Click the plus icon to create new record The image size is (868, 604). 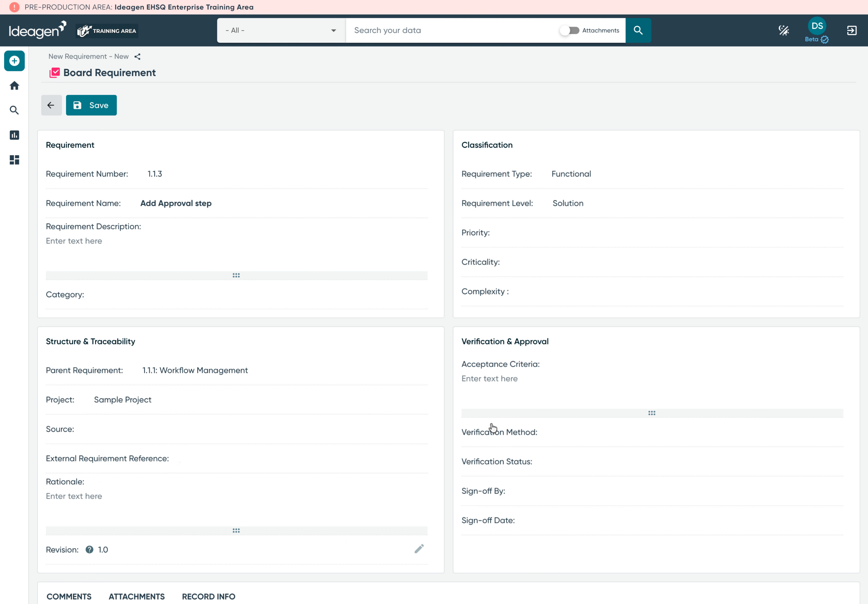tap(14, 61)
